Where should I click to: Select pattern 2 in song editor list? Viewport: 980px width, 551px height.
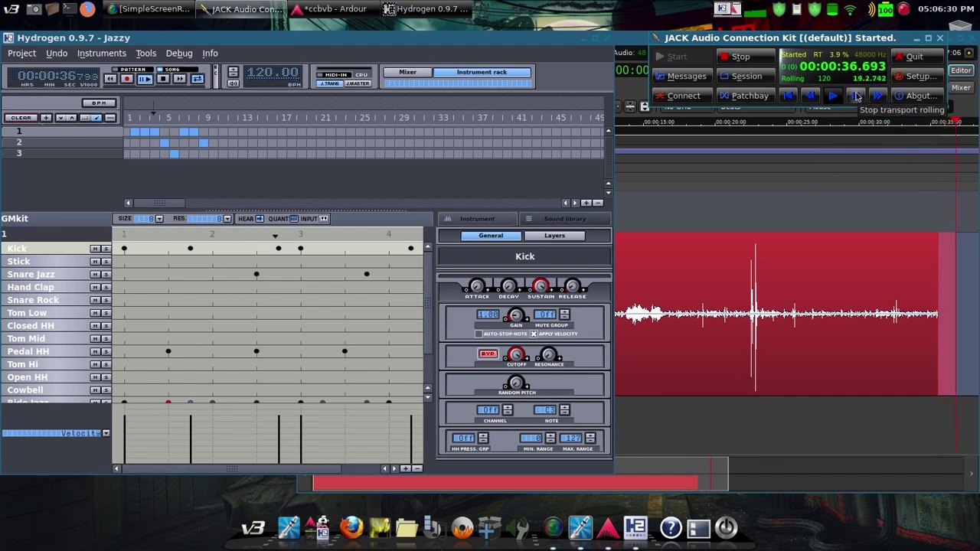click(61, 142)
